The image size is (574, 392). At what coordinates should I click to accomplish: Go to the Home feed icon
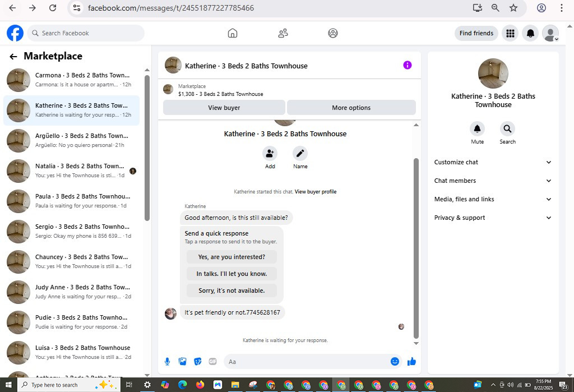pos(233,33)
